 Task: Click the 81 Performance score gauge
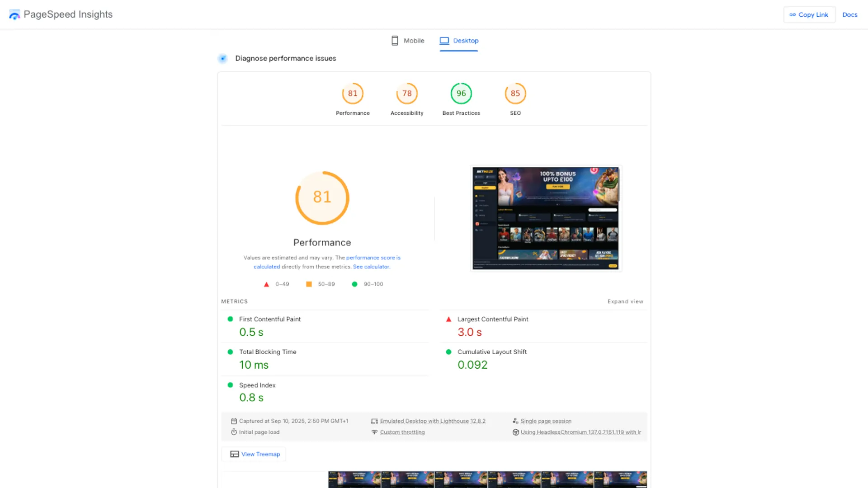[x=322, y=198]
